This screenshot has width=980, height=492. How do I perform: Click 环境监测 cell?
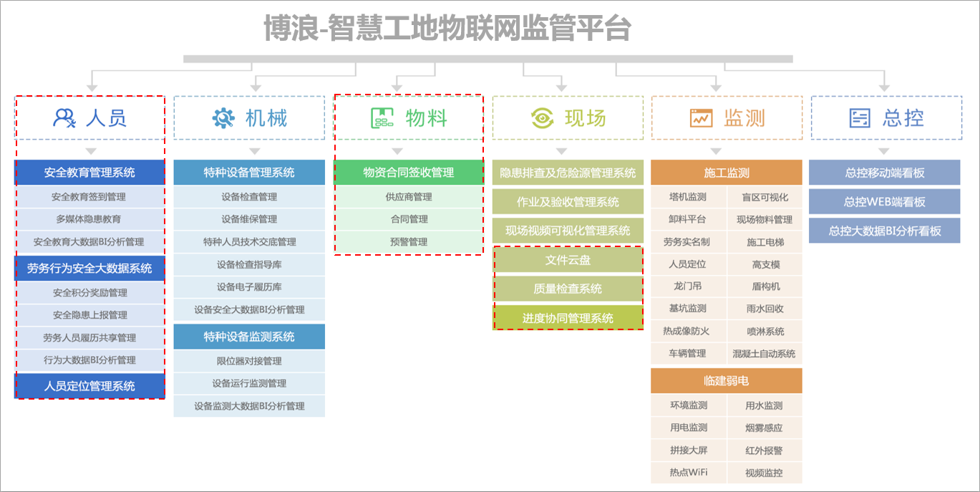(x=688, y=405)
